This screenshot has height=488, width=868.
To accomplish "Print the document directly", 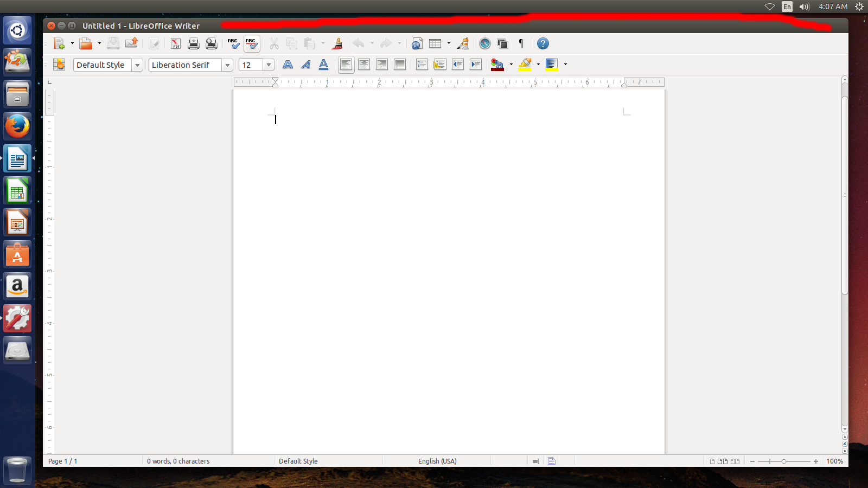I will click(194, 43).
